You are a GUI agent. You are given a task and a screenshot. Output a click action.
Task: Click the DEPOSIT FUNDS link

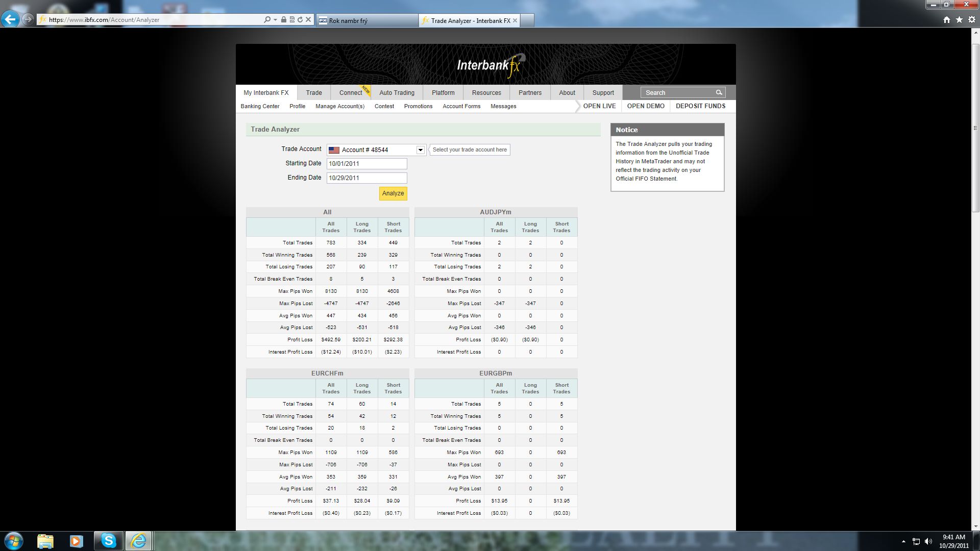700,106
